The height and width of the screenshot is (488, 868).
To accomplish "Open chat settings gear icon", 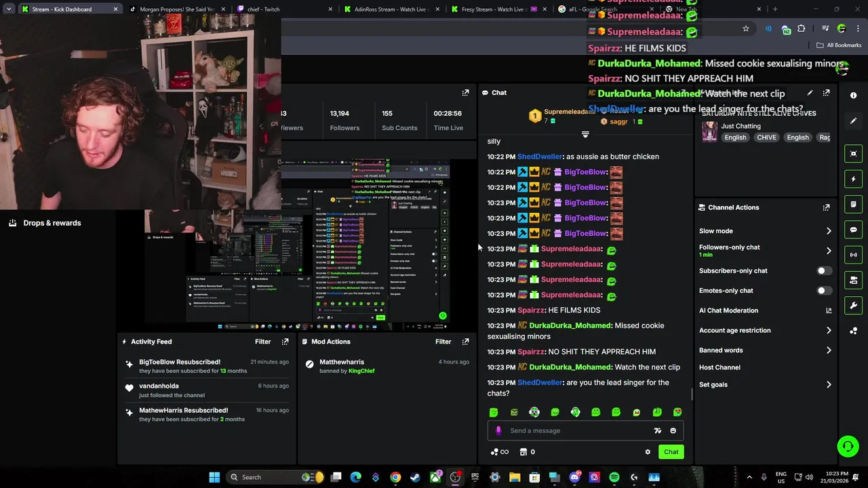I will pyautogui.click(x=648, y=452).
